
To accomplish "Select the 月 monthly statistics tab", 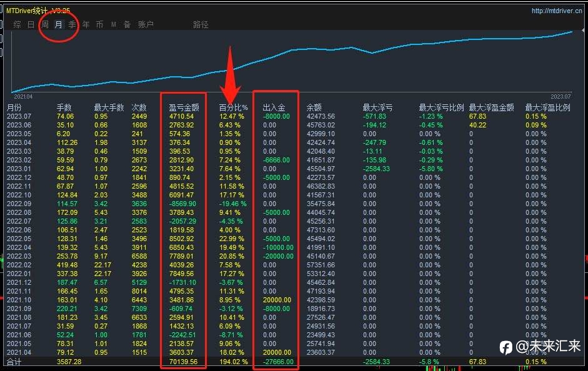I will point(59,25).
